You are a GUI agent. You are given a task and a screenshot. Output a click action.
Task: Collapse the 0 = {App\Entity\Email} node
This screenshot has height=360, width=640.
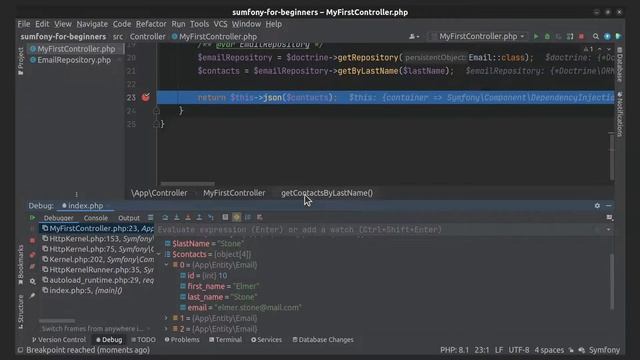[x=167, y=265]
